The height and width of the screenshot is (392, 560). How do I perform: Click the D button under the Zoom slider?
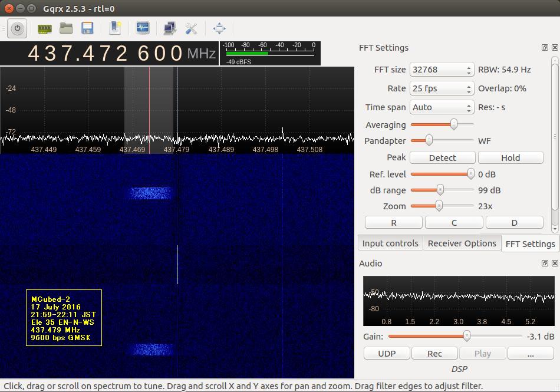(x=514, y=223)
